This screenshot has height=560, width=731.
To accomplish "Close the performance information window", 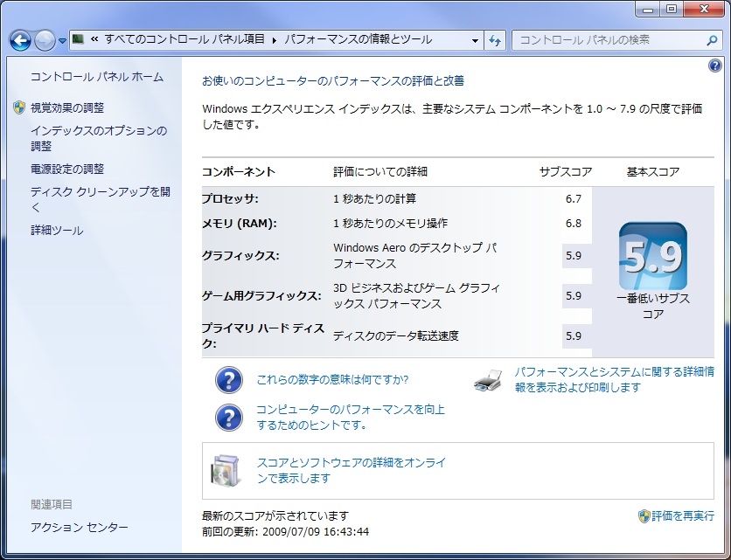I will coord(705,9).
